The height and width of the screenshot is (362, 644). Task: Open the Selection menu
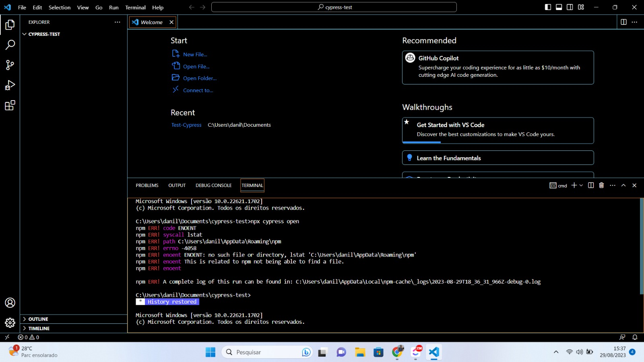coord(60,7)
